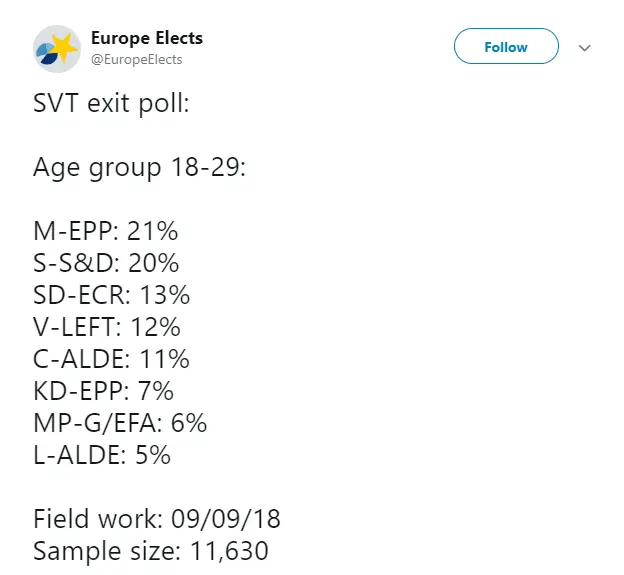Click the date 09/09/18
This screenshot has height=575, width=624.
tap(225, 519)
